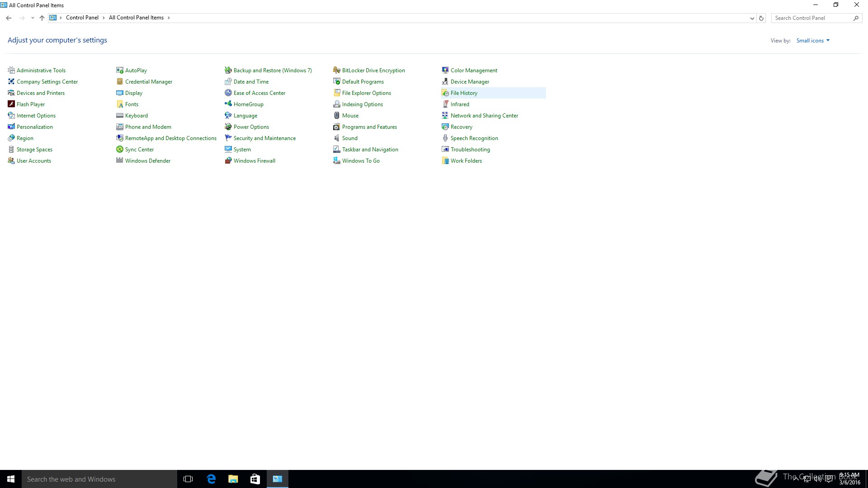Click the Storage Spaces icon
The image size is (868, 488).
click(11, 149)
